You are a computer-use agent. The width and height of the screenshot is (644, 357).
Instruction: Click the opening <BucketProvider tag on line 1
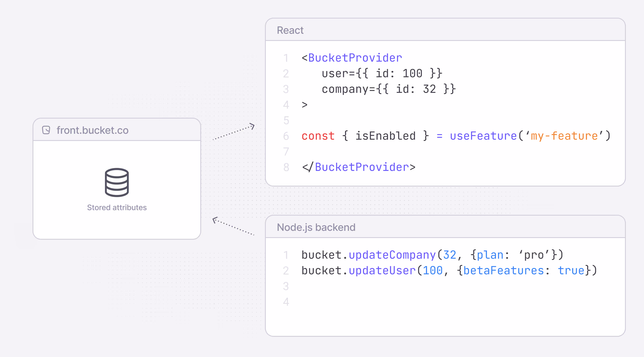[x=352, y=58]
